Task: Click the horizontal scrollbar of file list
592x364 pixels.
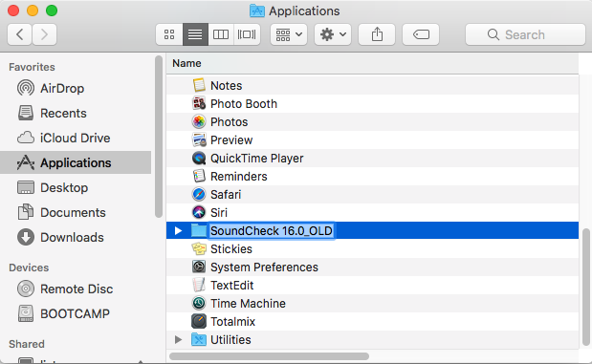Action: [x=269, y=356]
